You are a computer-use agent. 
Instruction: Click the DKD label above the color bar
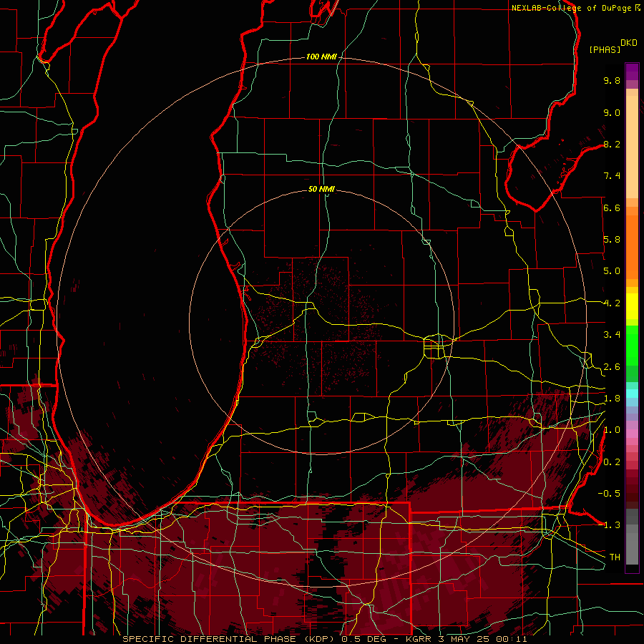tap(629, 43)
